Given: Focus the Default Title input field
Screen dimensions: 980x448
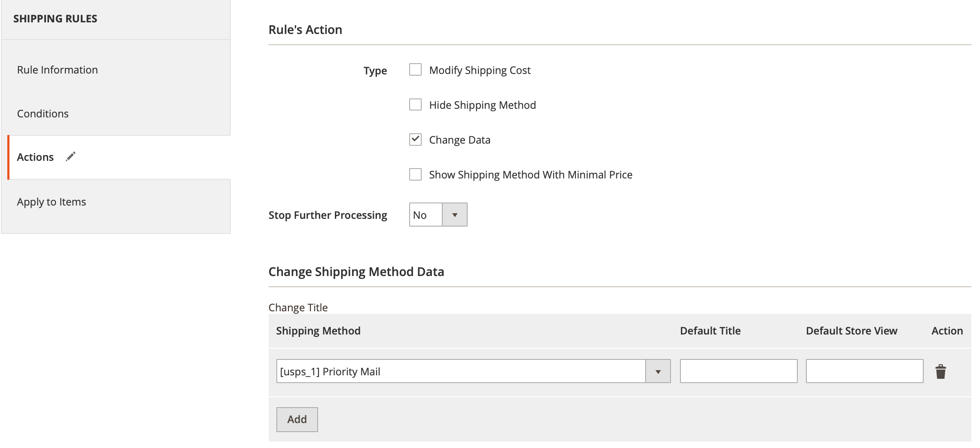Looking at the screenshot, I should (x=738, y=371).
